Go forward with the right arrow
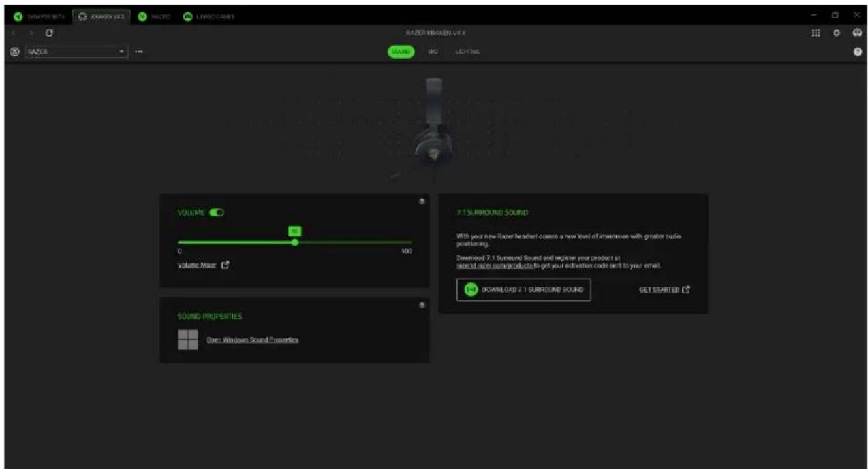This screenshot has height=469, width=868. coord(32,33)
